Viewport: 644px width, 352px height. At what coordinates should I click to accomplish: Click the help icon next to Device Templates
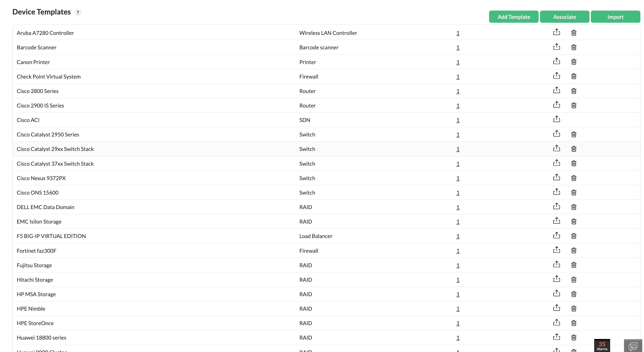78,12
